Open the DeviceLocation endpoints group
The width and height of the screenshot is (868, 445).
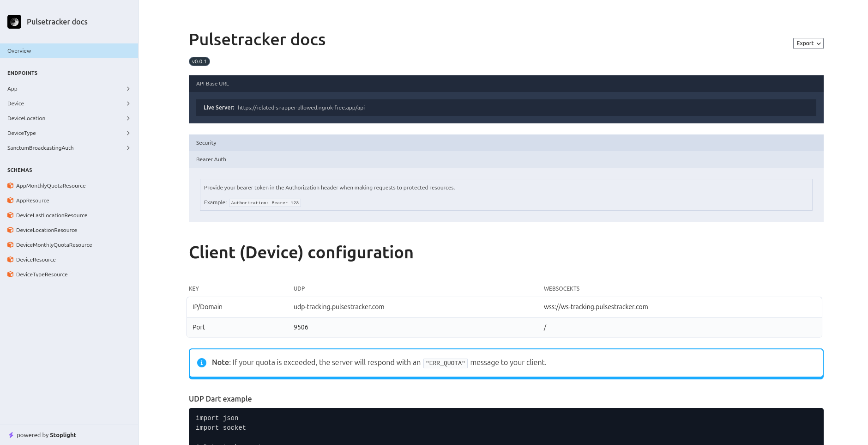pyautogui.click(x=69, y=118)
